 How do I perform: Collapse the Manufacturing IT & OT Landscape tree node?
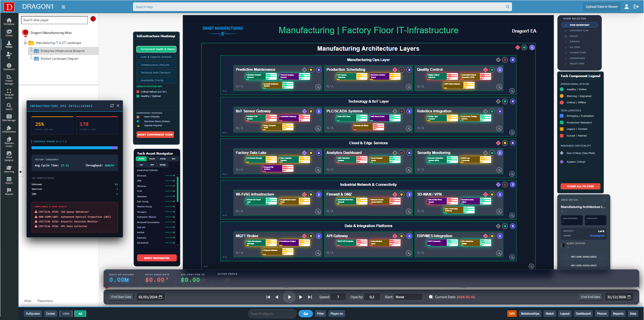(26, 43)
